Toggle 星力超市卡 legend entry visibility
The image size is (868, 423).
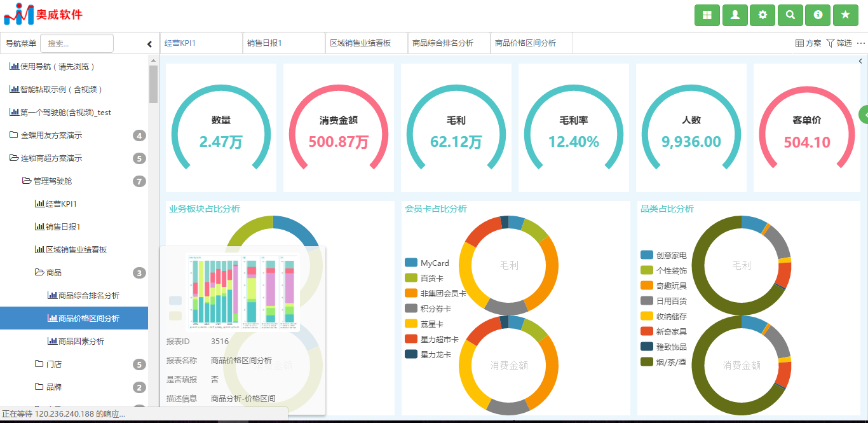point(439,339)
